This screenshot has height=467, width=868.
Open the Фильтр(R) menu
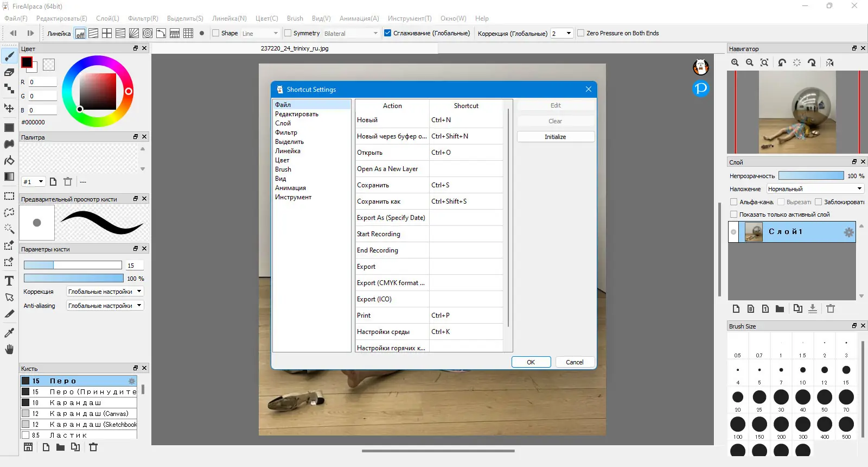point(143,18)
